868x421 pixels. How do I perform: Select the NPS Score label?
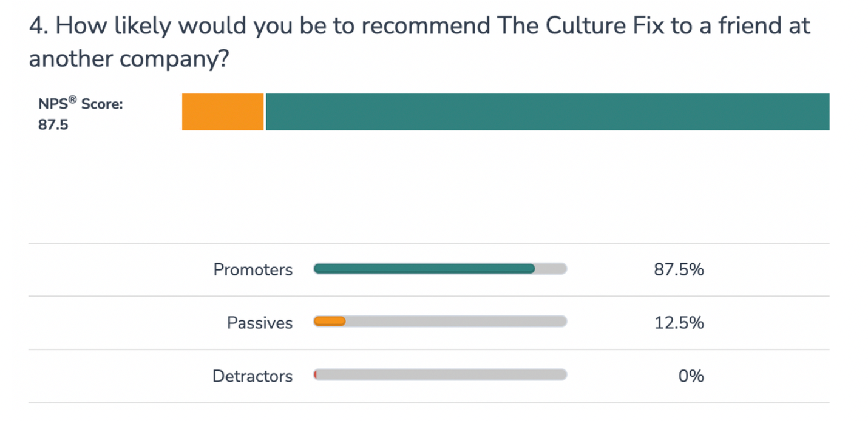(x=80, y=104)
